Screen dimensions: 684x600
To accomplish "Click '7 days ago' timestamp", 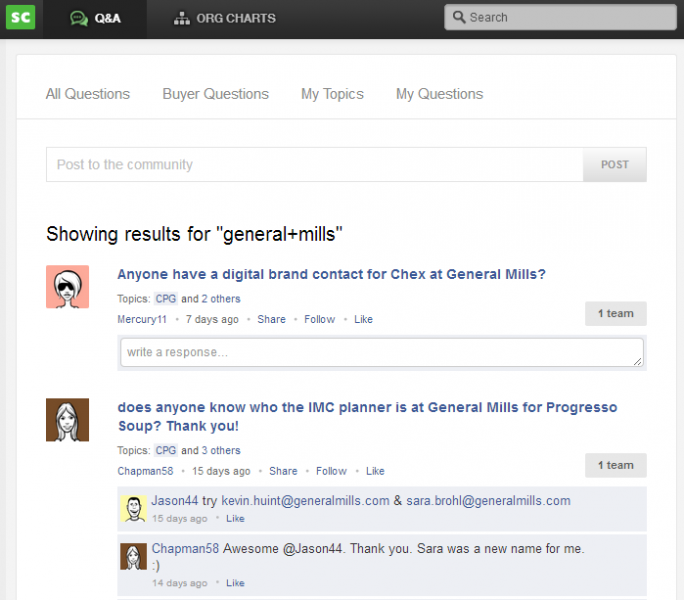I will coord(212,319).
